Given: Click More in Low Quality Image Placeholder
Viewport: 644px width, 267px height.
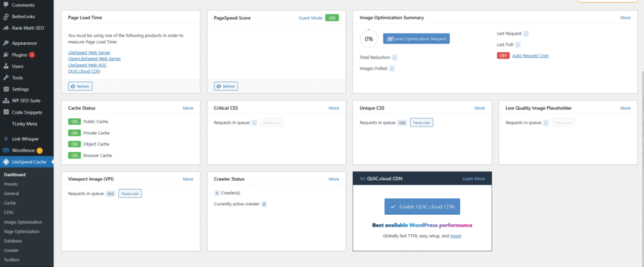Looking at the screenshot, I should tap(625, 108).
